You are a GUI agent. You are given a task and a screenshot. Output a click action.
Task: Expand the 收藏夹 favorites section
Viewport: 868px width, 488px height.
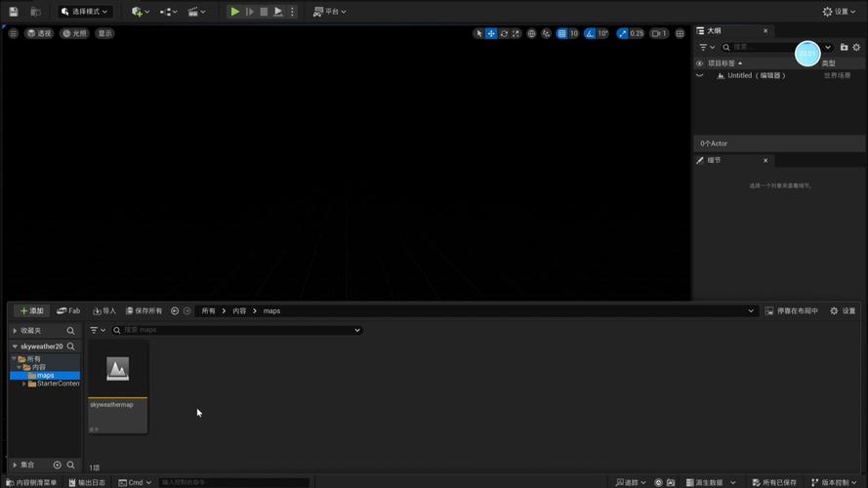[x=15, y=330]
